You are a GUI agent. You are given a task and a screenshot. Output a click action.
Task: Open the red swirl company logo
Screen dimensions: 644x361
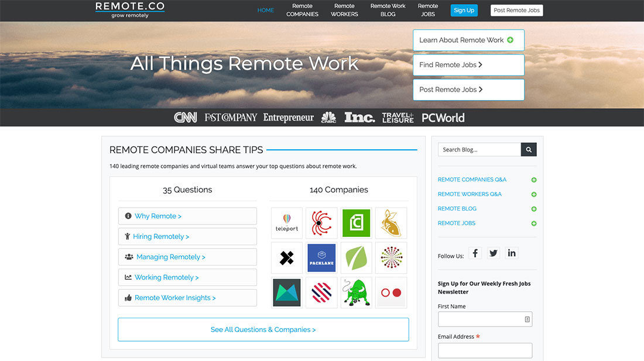click(x=321, y=223)
